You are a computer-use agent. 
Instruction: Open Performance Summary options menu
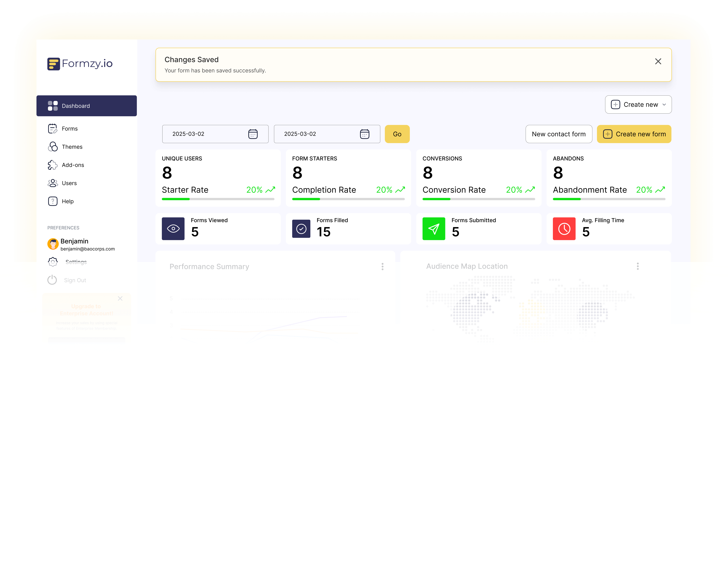click(382, 267)
